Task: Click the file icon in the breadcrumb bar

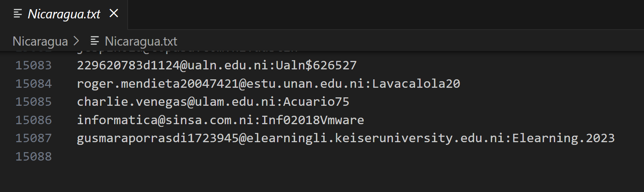Action: [x=95, y=41]
